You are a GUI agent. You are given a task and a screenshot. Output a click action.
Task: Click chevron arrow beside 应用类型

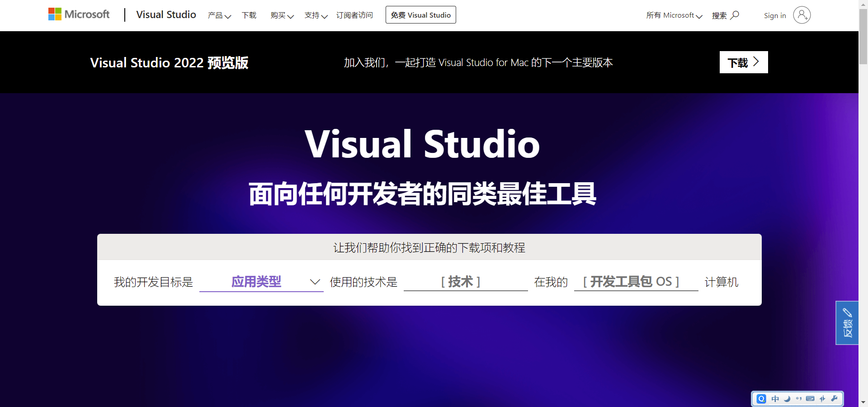pos(315,282)
